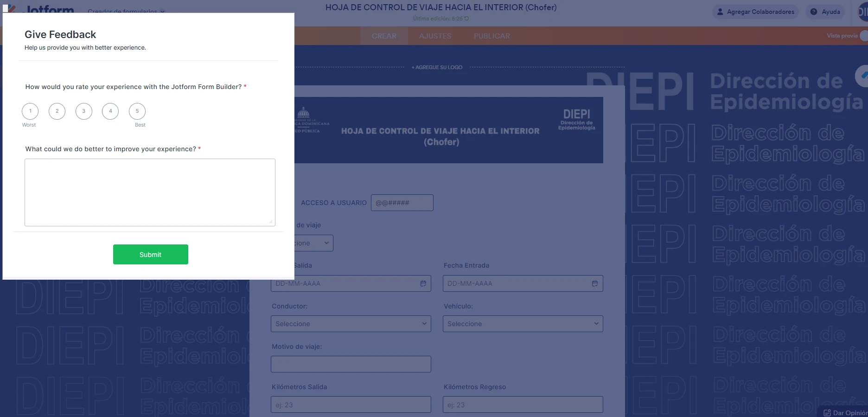
Task: Open the Creador de formularios dropdown
Action: (126, 10)
